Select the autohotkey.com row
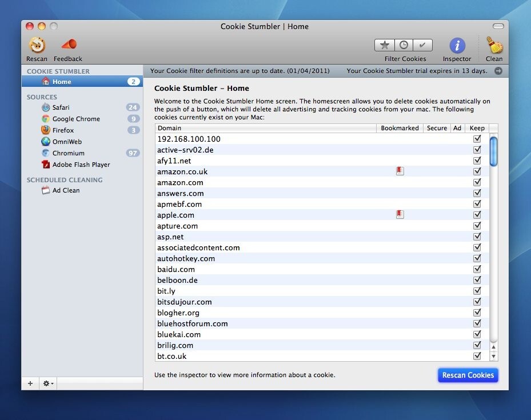 coord(322,258)
